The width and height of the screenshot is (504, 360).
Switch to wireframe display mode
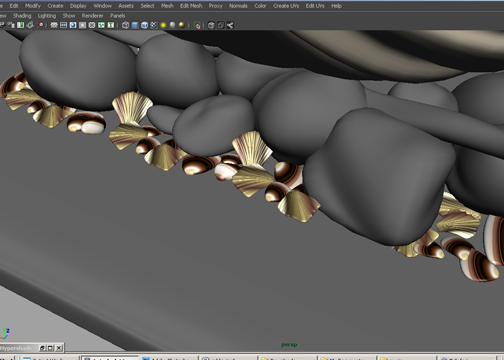(x=125, y=25)
